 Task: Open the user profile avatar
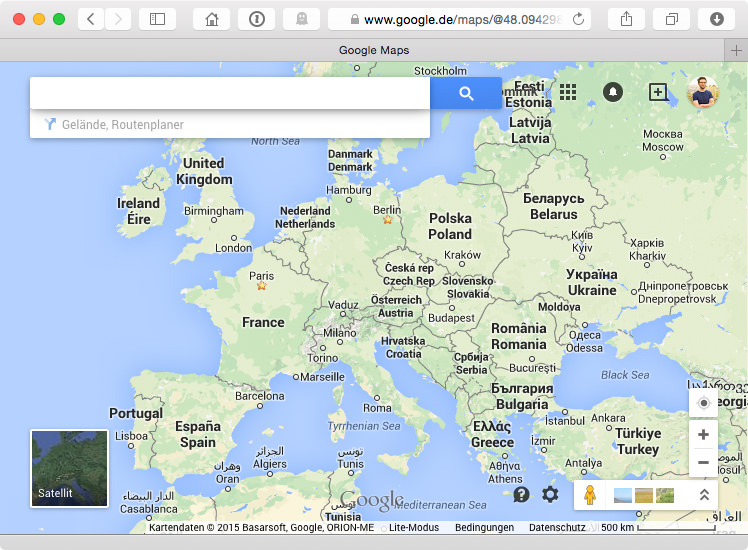click(x=703, y=92)
